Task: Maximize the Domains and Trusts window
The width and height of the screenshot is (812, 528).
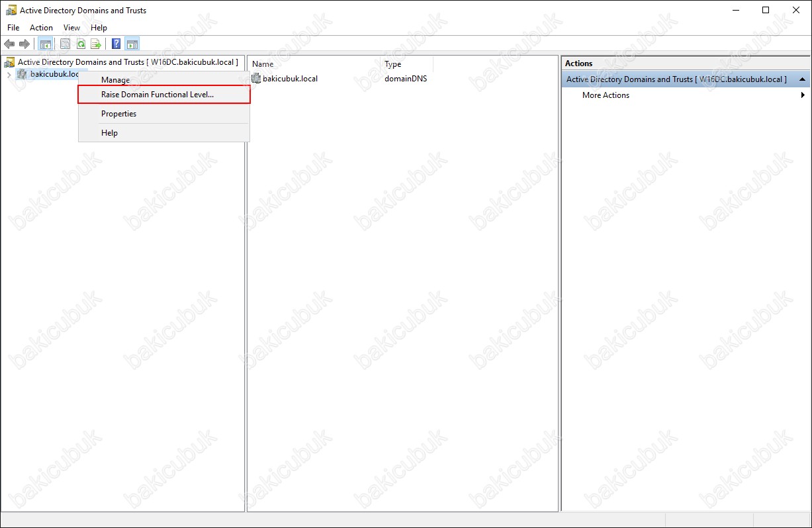Action: (766, 10)
